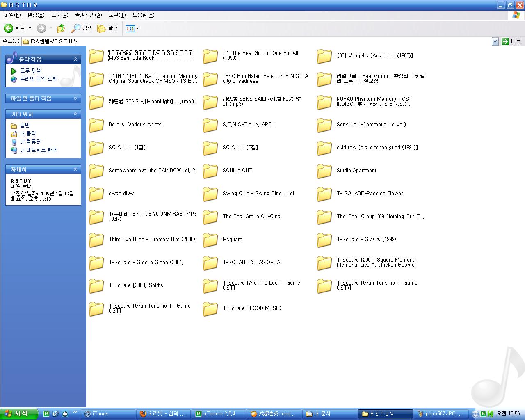The width and height of the screenshot is (525, 420).
Task: Select the SOUL'd OUT folder icon
Action: [210, 171]
